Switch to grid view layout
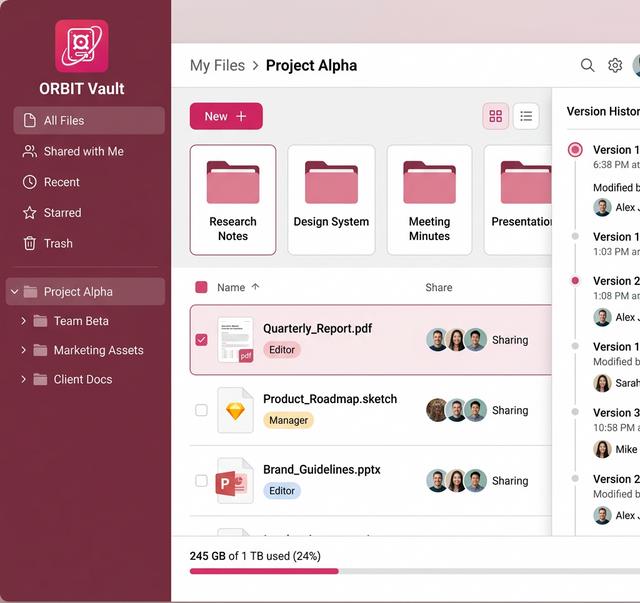 (x=495, y=116)
